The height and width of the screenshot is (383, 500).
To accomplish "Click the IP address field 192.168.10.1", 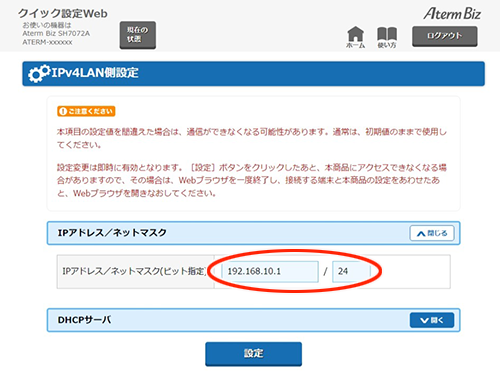I will pos(270,271).
